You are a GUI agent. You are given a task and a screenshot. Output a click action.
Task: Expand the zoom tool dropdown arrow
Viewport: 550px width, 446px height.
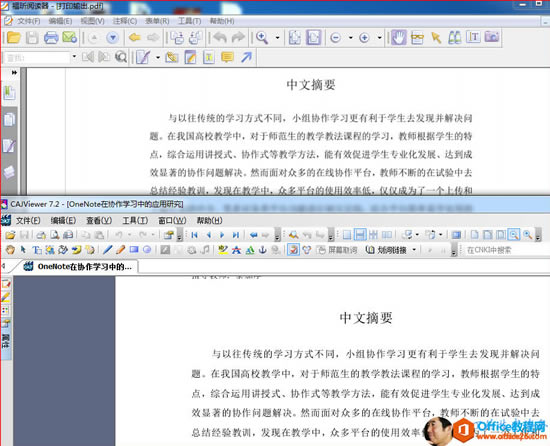tap(277, 38)
